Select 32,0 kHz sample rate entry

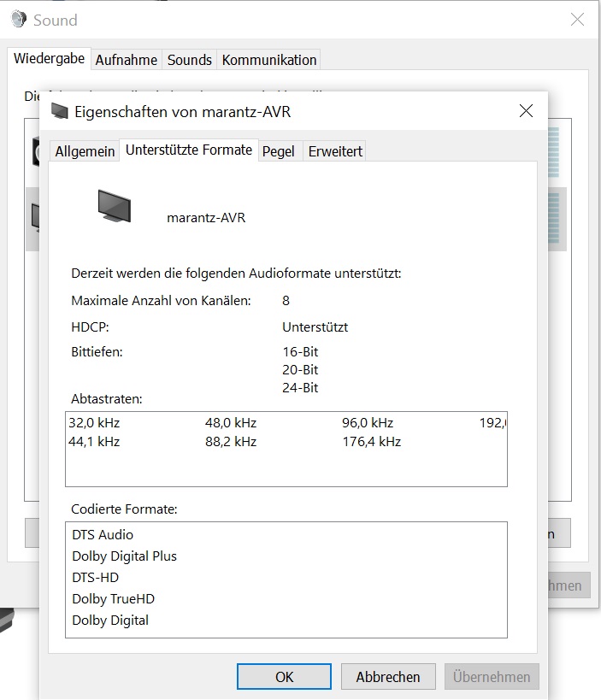pos(94,422)
